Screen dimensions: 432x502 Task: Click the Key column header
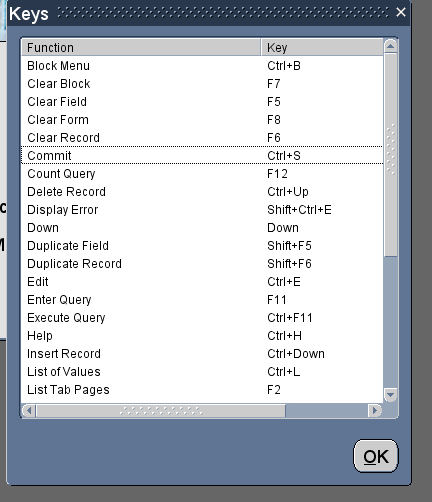pos(322,47)
